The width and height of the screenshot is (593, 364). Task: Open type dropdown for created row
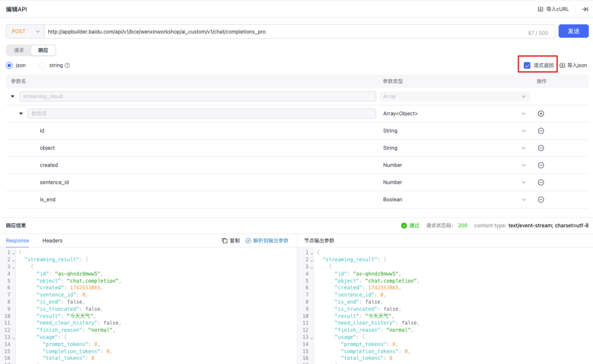[x=454, y=165]
